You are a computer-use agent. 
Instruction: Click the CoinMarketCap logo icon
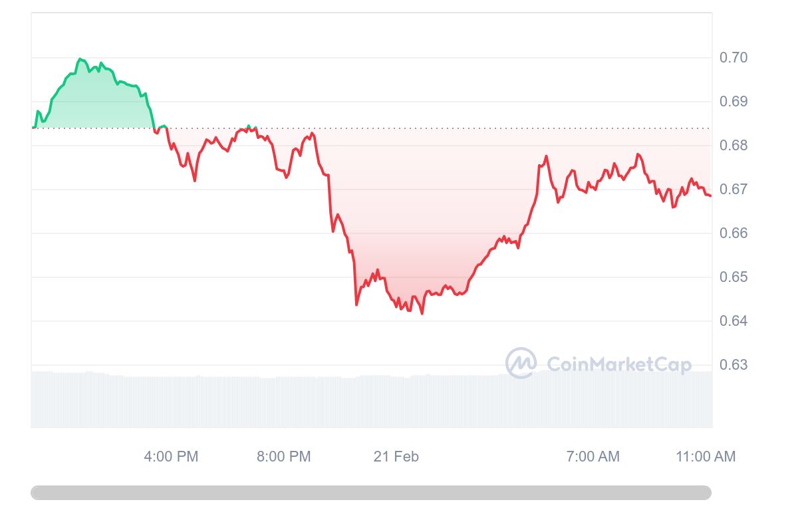tap(521, 363)
